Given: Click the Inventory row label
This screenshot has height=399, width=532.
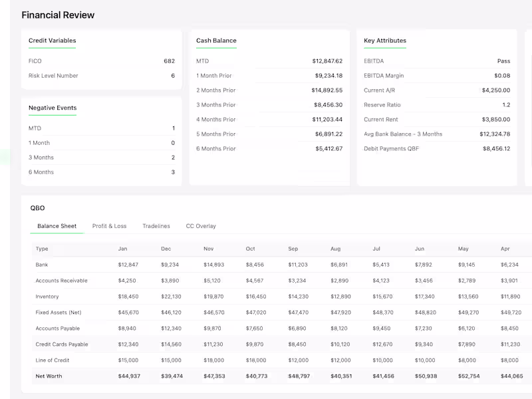Looking at the screenshot, I should (47, 297).
